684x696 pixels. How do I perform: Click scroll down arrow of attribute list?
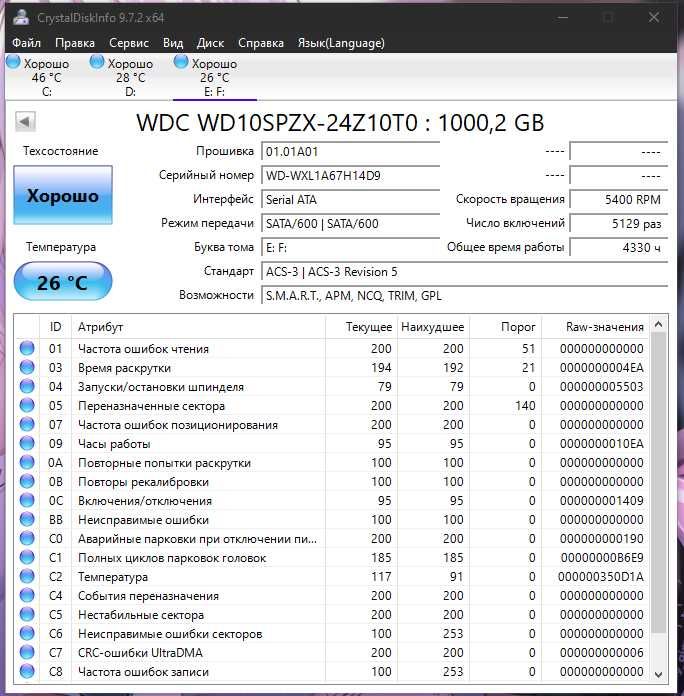(659, 674)
